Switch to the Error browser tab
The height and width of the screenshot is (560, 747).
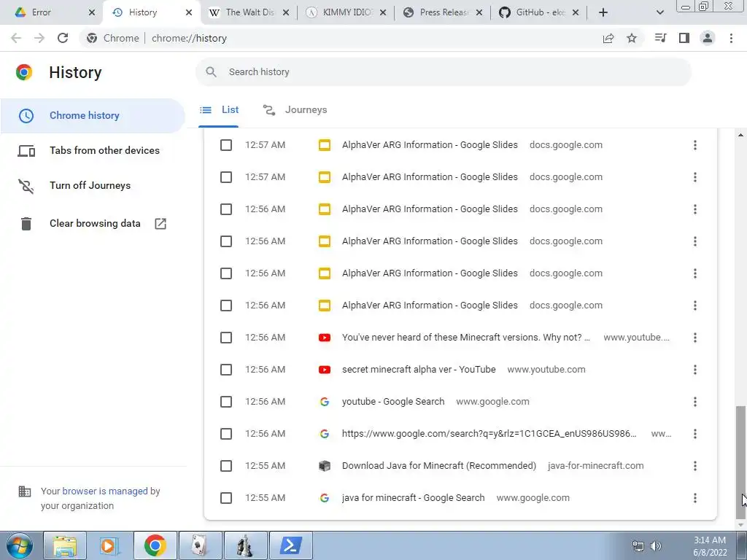(51, 12)
